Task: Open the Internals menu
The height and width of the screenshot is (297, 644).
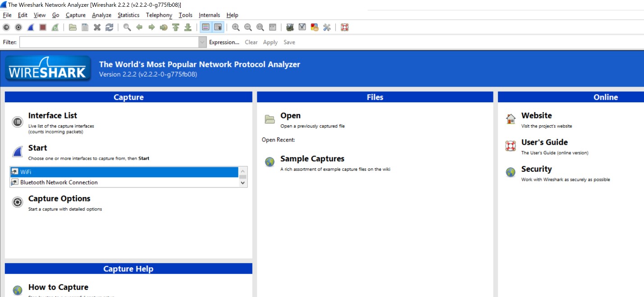Action: coord(209,15)
